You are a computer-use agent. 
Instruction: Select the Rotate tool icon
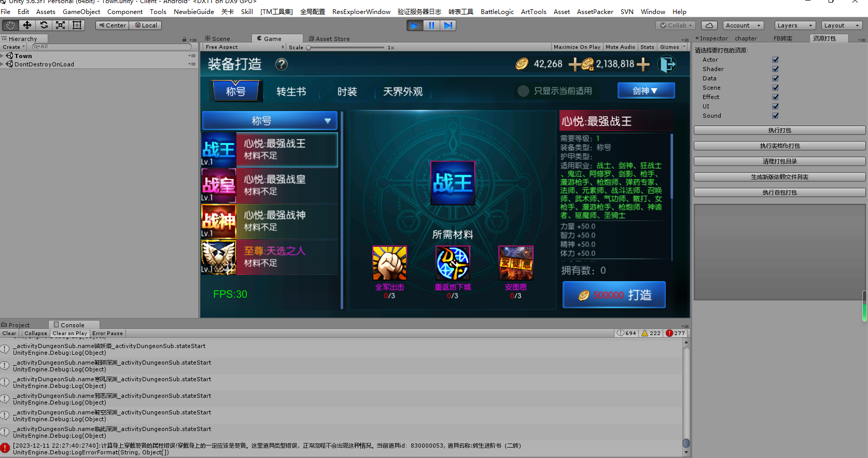pyautogui.click(x=44, y=25)
